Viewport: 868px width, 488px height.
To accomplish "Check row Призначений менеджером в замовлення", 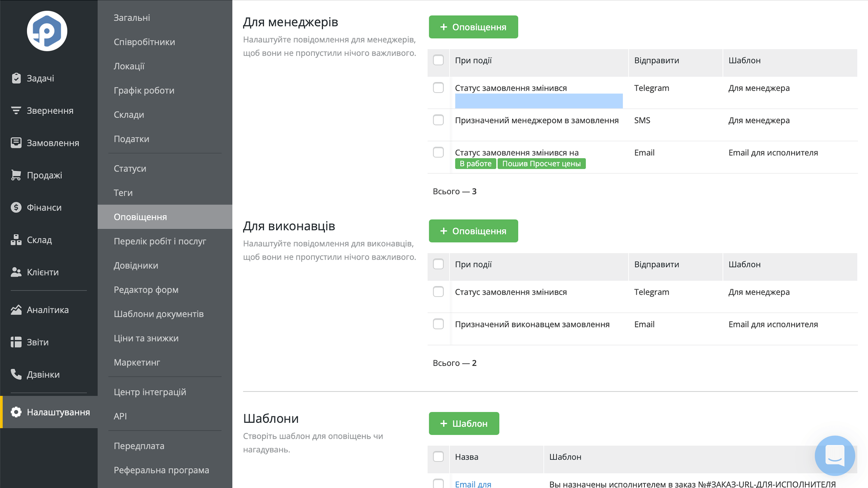I will click(438, 120).
